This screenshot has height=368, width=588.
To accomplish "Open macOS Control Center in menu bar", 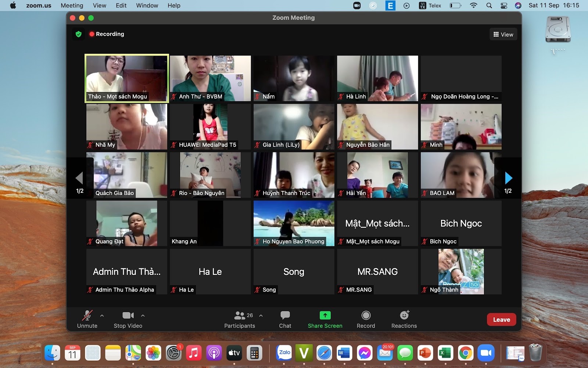I will tap(504, 6).
